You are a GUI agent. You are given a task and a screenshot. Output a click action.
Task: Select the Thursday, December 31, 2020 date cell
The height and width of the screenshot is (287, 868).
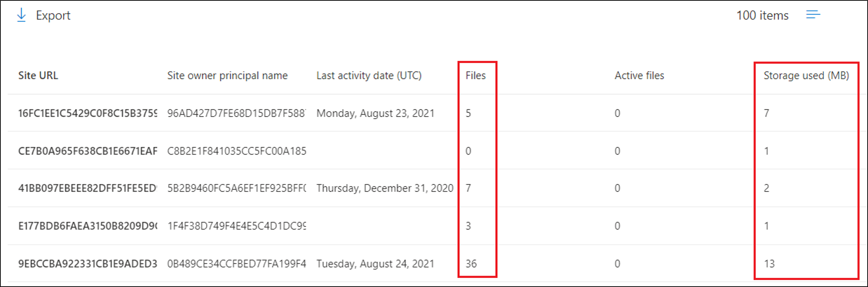(384, 188)
